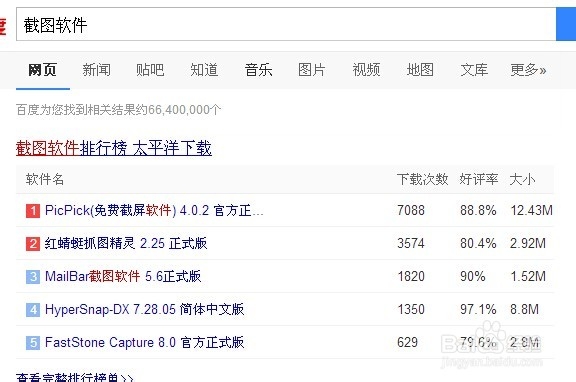Switch to the 图片 tab
576x382 pixels.
312,69
